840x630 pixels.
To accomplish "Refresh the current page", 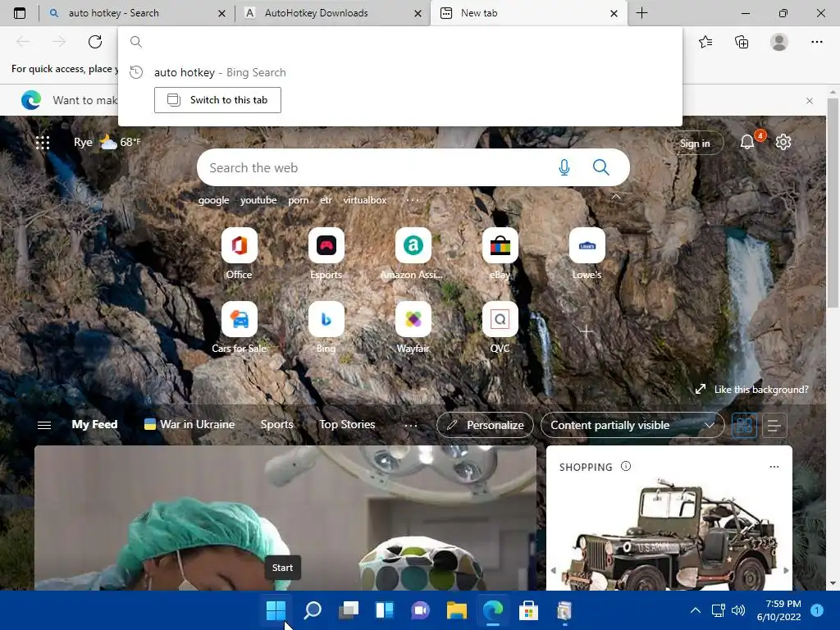I will click(x=95, y=42).
